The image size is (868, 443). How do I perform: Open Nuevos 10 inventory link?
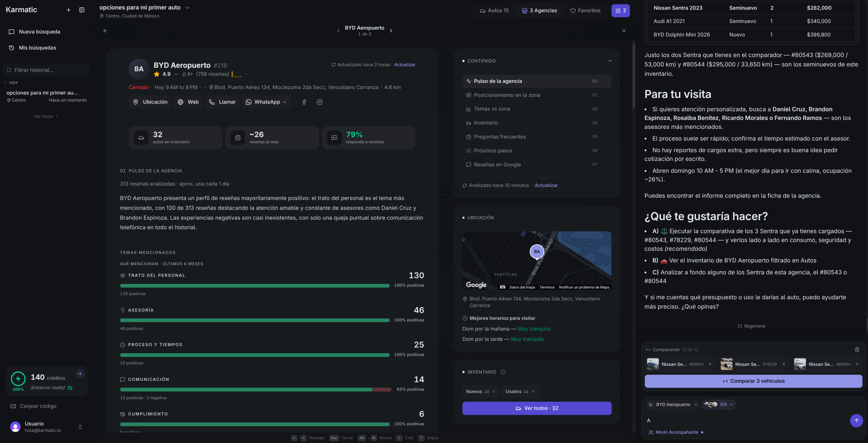(481, 392)
